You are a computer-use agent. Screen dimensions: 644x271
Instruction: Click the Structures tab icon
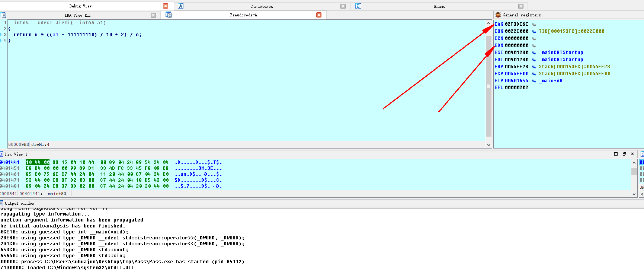[181, 6]
